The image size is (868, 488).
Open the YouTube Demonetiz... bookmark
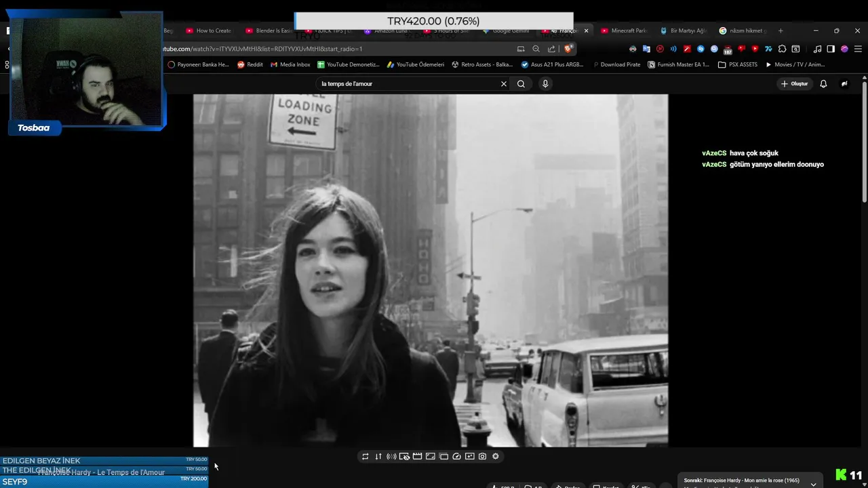pos(349,64)
